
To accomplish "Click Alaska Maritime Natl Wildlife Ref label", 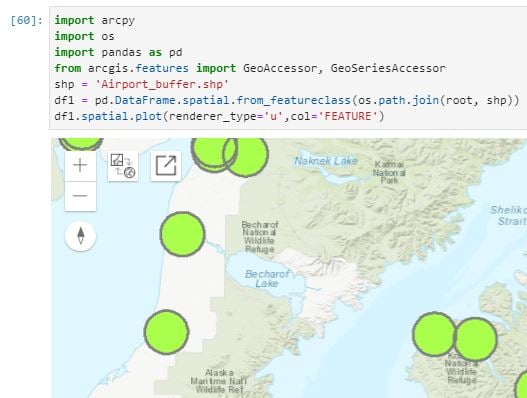I will point(219,381).
